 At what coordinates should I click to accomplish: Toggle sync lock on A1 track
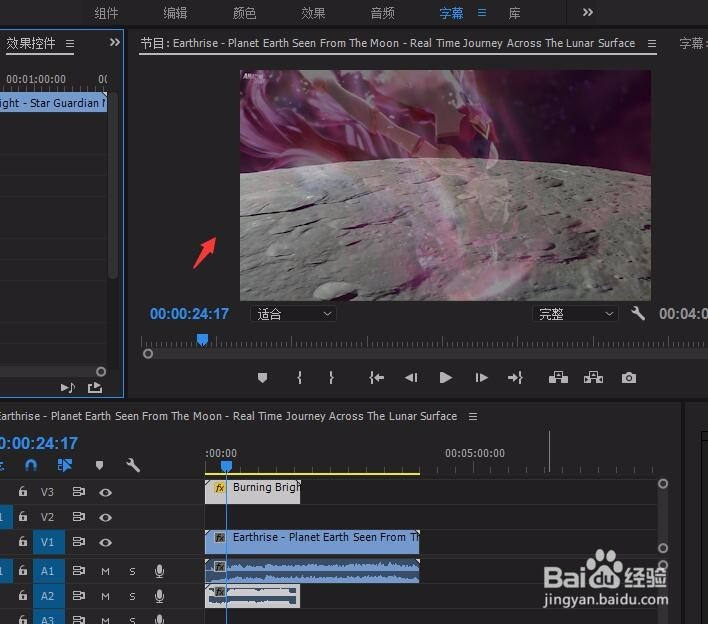pos(79,570)
